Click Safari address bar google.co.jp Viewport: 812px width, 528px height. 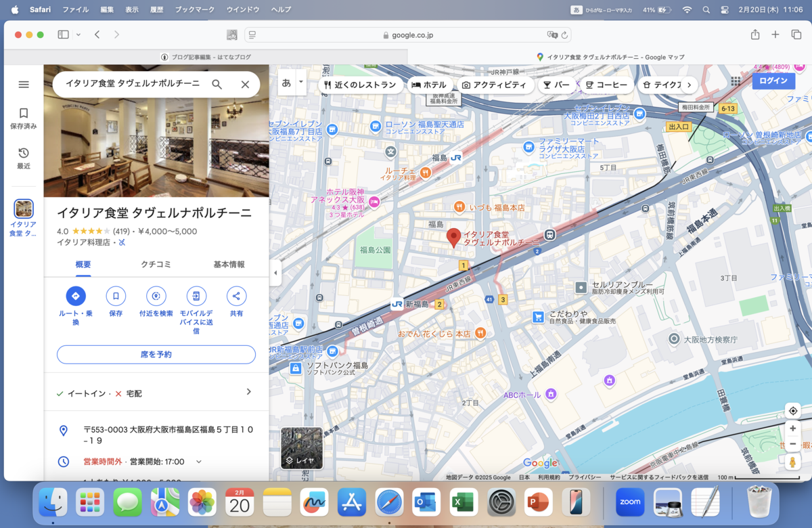click(407, 35)
